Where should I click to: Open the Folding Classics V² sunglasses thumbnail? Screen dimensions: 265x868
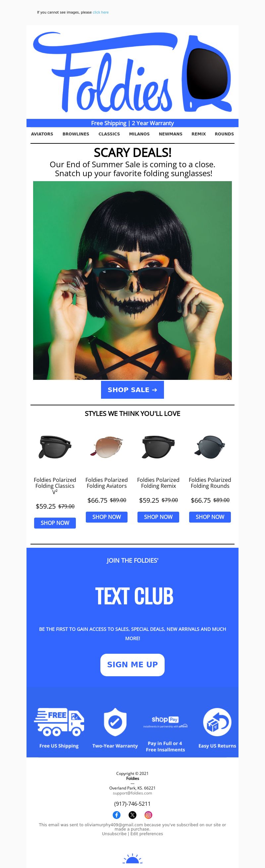pyautogui.click(x=55, y=447)
